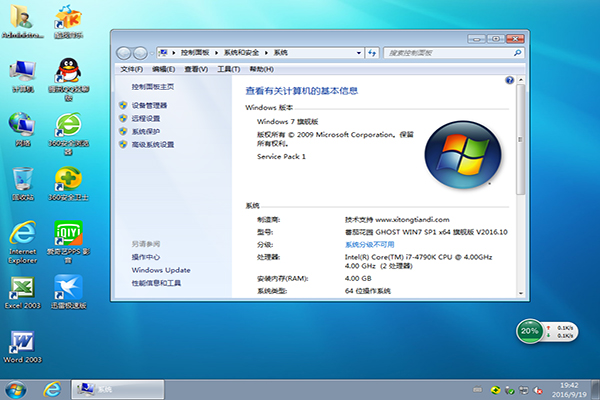Viewport: 600px width, 400px height.
Task: Click the Windows Start orb
Action: [15, 388]
